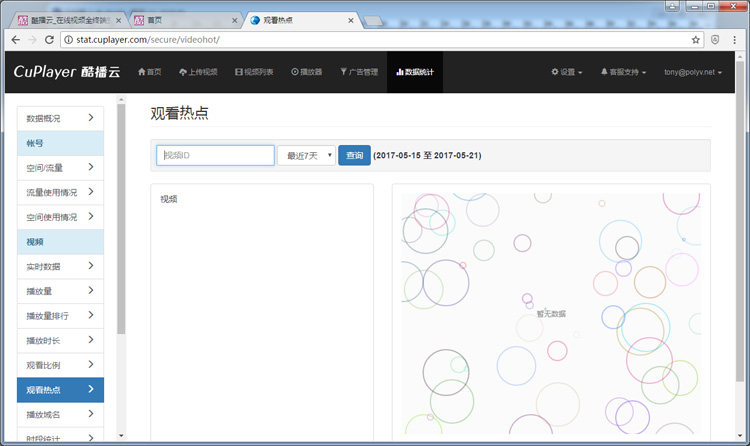The image size is (750, 446).
Task: Click the 查询 query button
Action: (354, 155)
